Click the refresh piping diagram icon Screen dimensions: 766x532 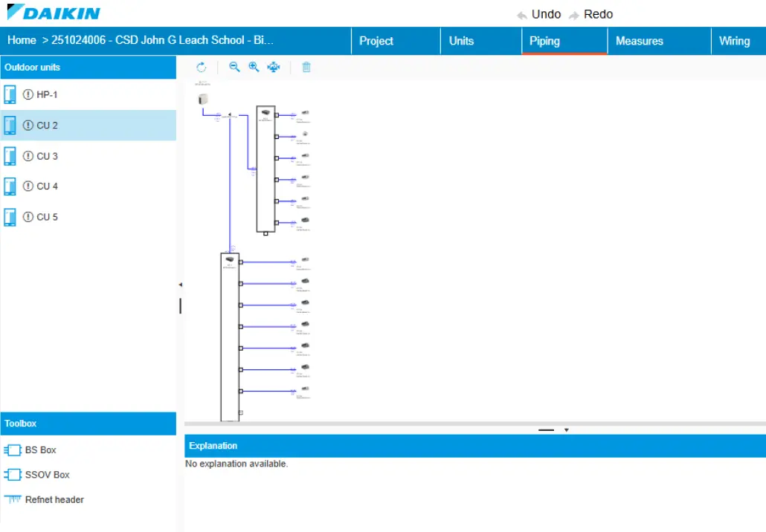click(201, 68)
